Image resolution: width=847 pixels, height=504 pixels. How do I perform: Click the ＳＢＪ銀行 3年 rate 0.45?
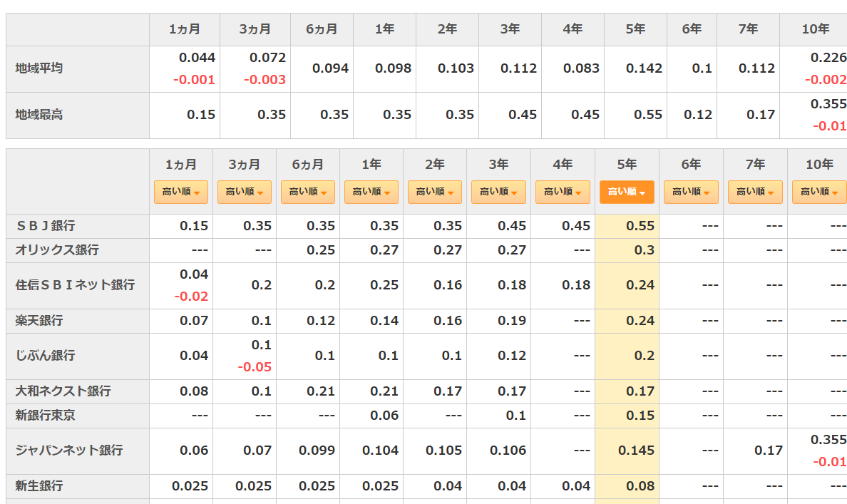click(512, 226)
